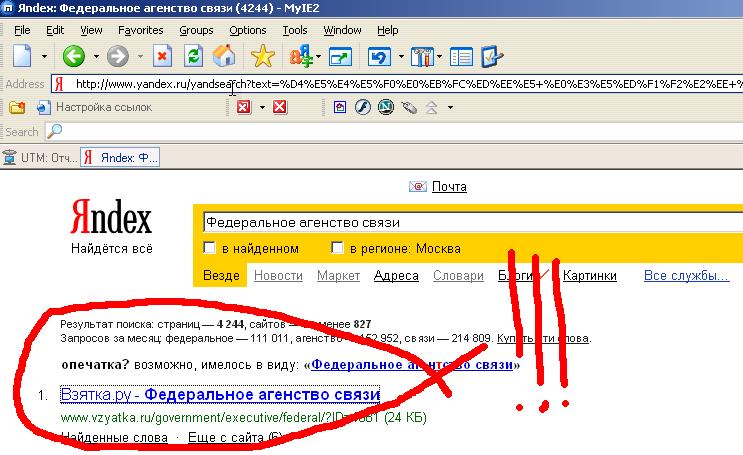This screenshot has width=743, height=455.
Task: Enable 'в регионе: Москва' checkbox
Action: [337, 248]
